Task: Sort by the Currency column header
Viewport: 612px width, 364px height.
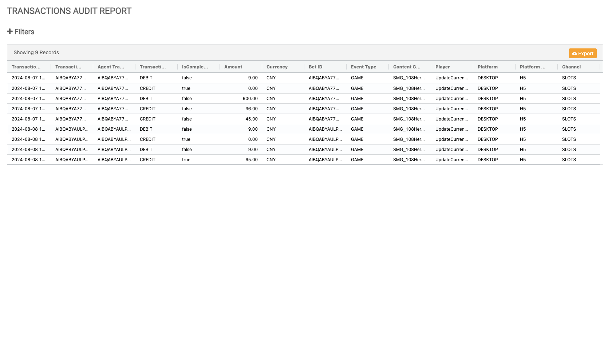Action: [277, 67]
